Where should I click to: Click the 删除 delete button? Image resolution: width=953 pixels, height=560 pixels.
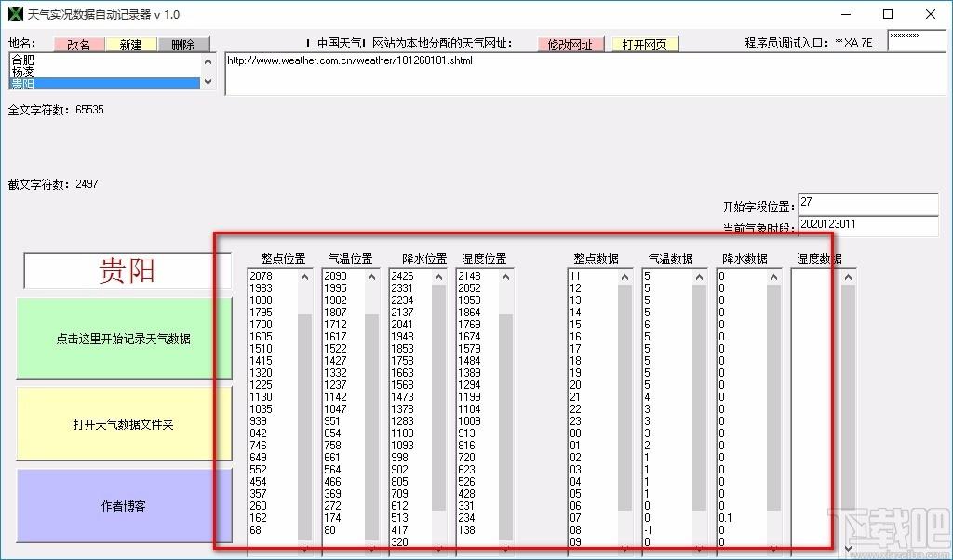[183, 45]
